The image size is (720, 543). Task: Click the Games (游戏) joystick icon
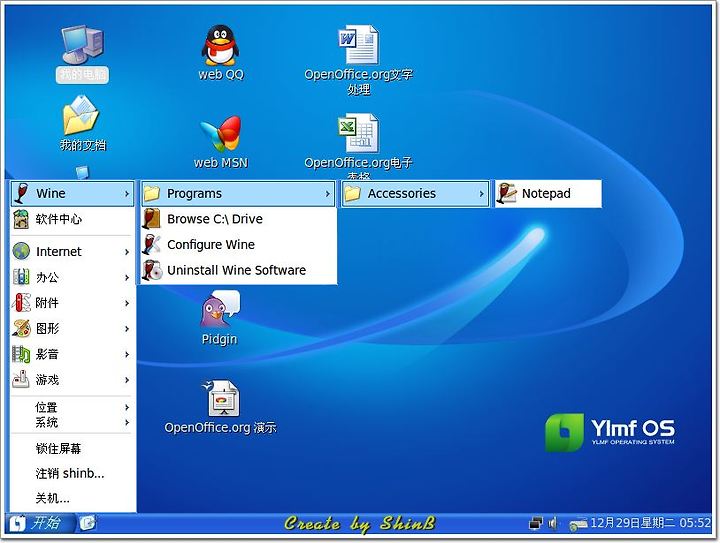pyautogui.click(x=21, y=380)
